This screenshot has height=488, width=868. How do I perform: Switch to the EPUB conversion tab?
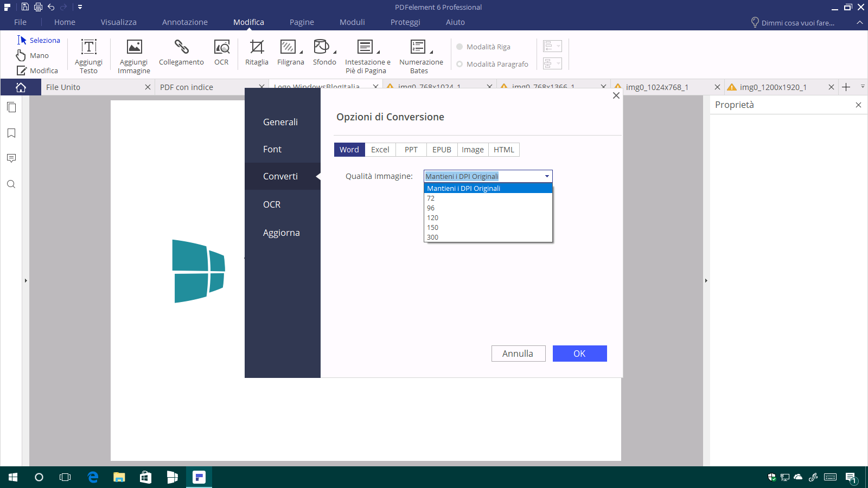pos(442,150)
